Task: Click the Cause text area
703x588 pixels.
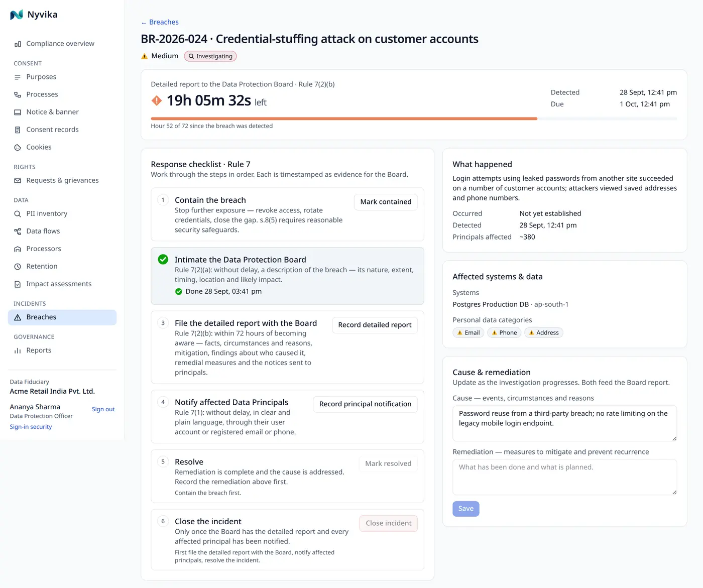Action: point(564,423)
